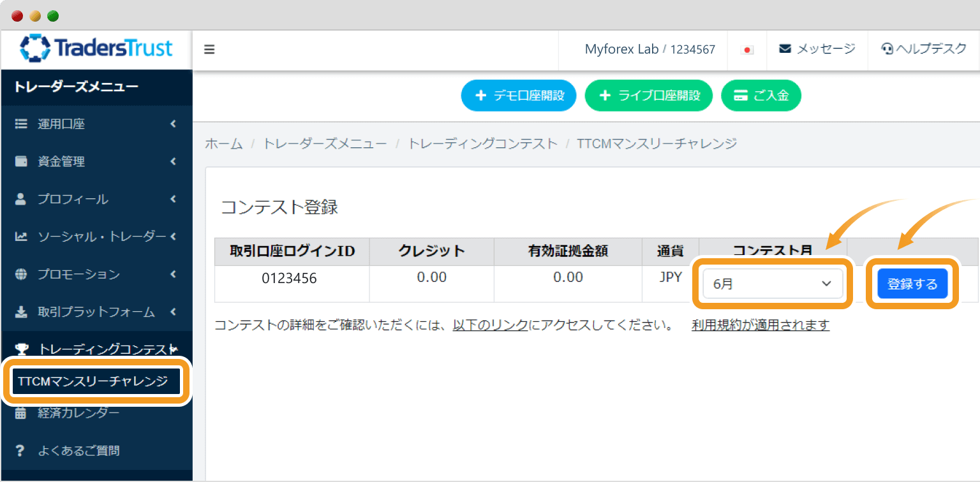Click the trophy icon beside トレーディングコンテスト
Viewport: 980px width, 482px height.
(22, 349)
